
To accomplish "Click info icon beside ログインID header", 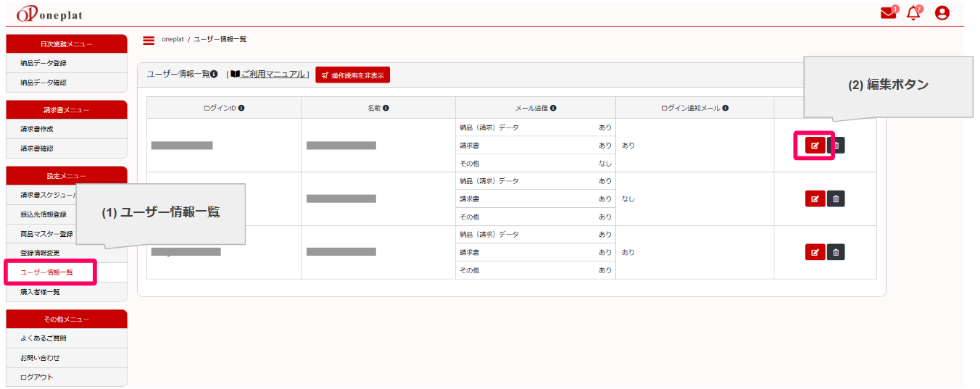I will tap(241, 108).
